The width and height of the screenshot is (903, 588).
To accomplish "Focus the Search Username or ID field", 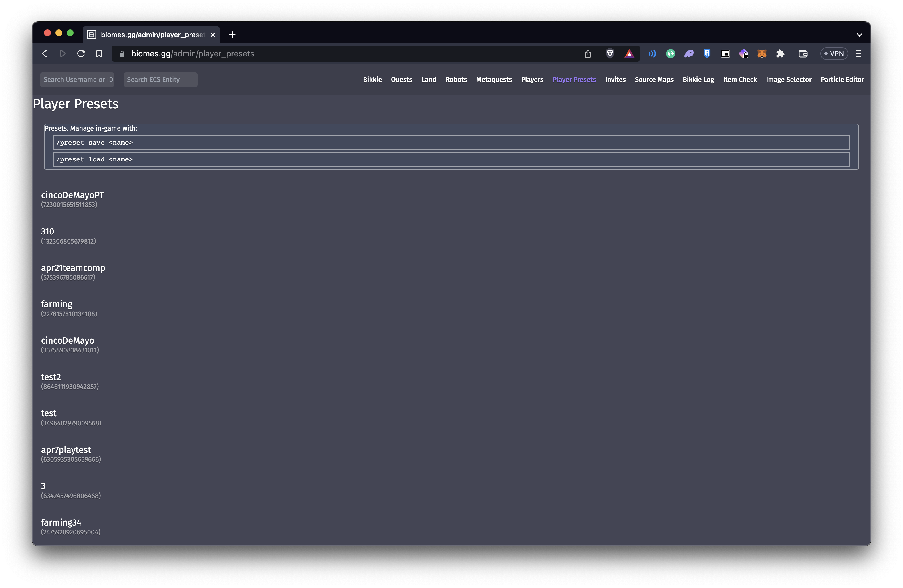I will tap(77, 80).
